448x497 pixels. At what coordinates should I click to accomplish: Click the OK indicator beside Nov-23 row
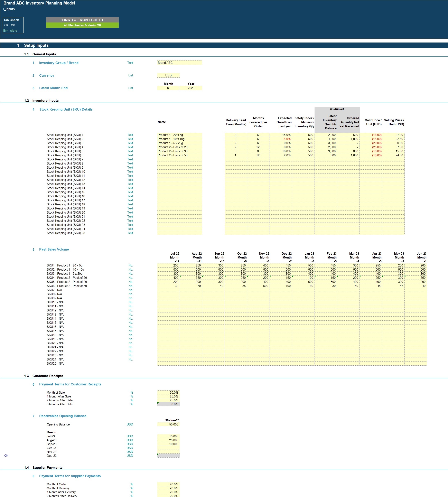pyautogui.click(x=6, y=455)
